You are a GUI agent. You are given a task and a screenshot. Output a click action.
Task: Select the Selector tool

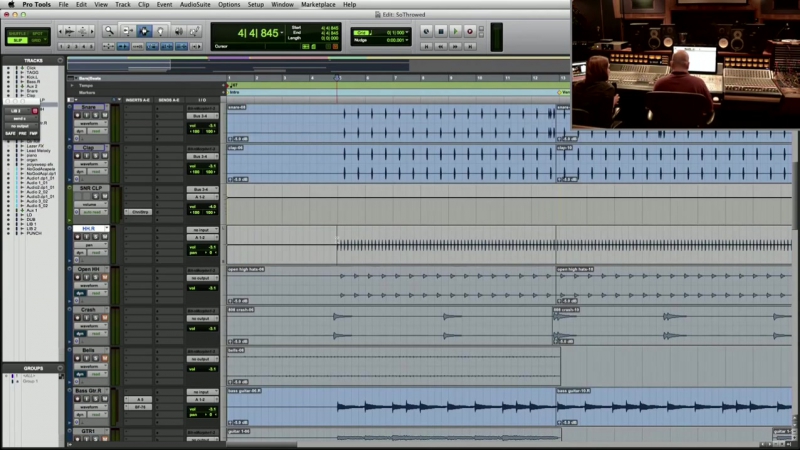pyautogui.click(x=144, y=31)
